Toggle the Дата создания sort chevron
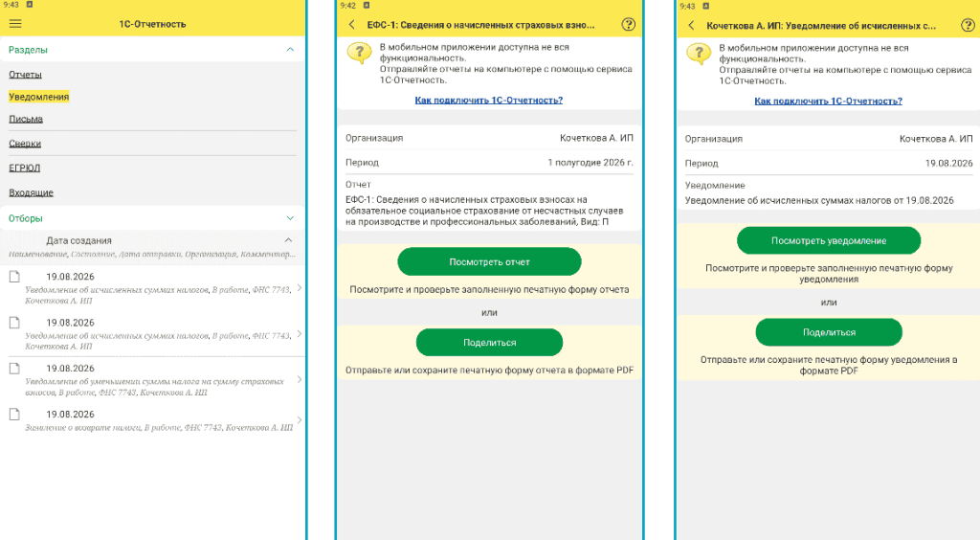This screenshot has width=980, height=540. point(288,240)
